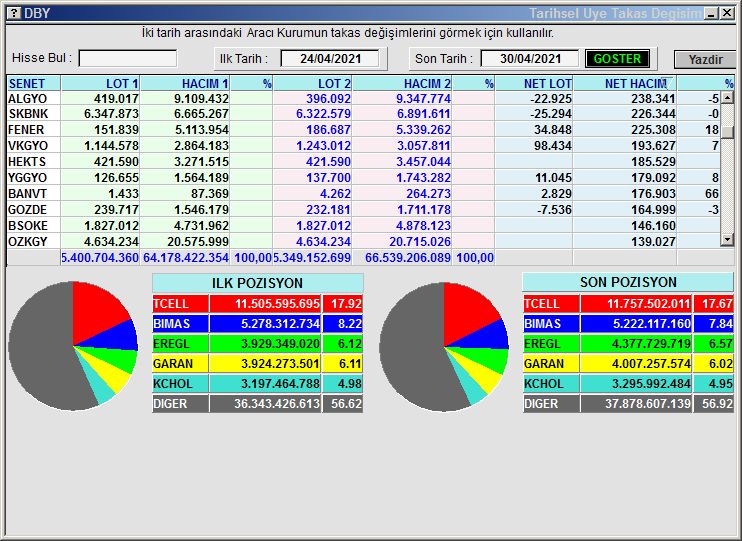Focus the Hisse Bul search field
This screenshot has width=742, height=541.
(128, 59)
